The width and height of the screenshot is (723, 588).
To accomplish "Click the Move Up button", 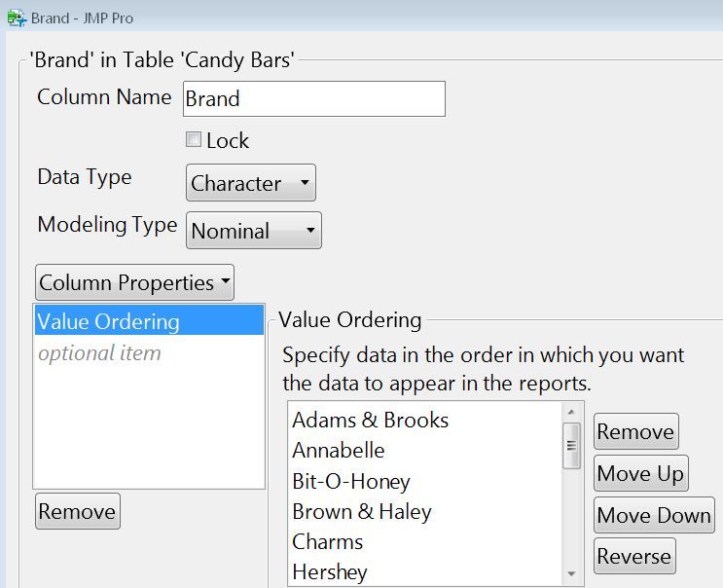I will pos(641,473).
